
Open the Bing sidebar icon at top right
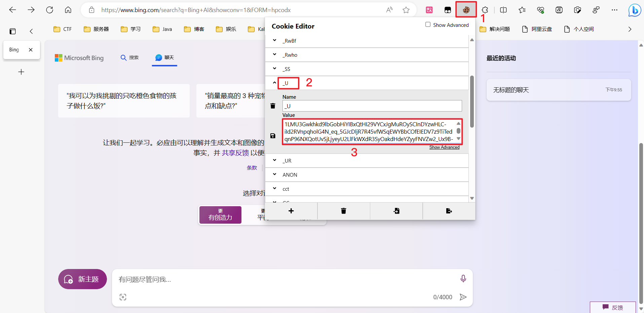click(x=634, y=10)
